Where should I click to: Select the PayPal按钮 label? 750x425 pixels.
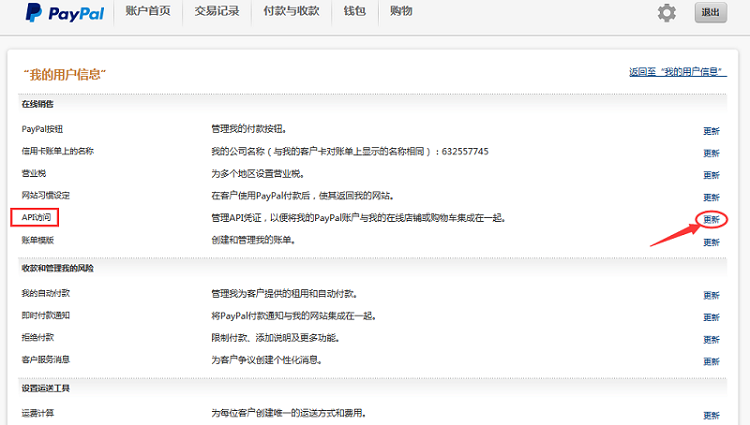tap(42, 129)
